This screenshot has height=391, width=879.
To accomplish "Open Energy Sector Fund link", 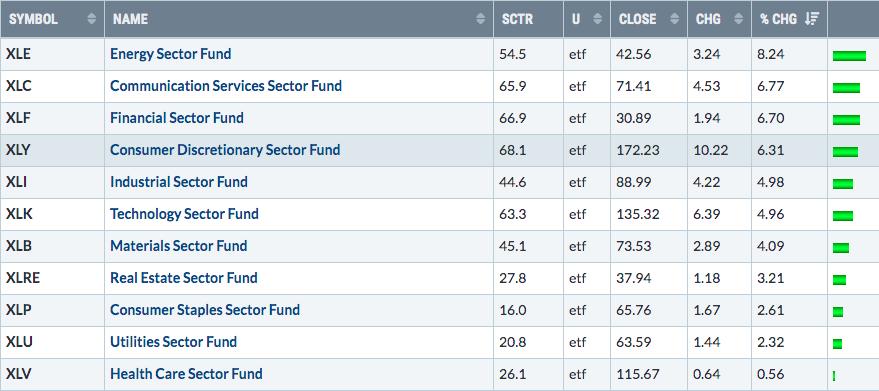I will click(x=170, y=54).
